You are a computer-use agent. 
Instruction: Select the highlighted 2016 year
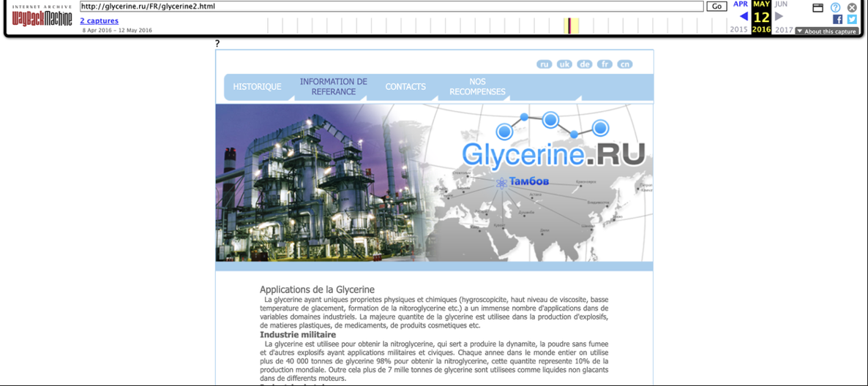[x=762, y=30]
